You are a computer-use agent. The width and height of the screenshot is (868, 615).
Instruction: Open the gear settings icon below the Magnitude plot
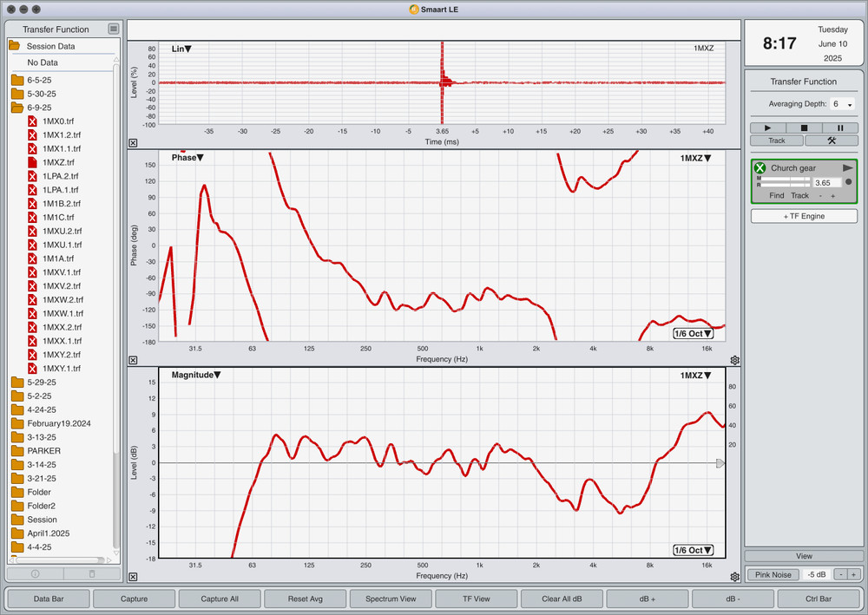coord(734,575)
